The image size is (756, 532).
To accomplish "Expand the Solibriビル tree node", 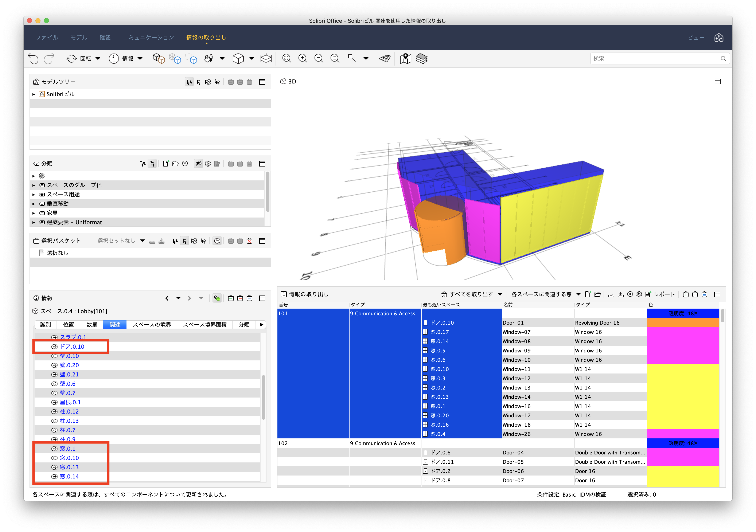I will [x=34, y=94].
